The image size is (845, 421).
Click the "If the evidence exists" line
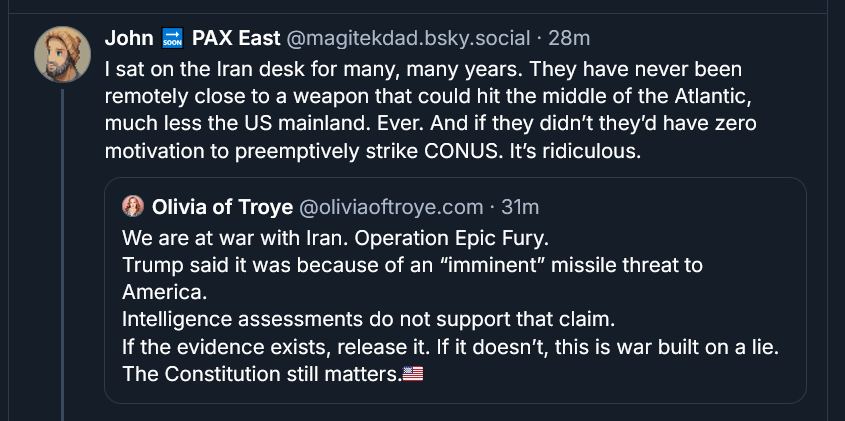click(449, 348)
